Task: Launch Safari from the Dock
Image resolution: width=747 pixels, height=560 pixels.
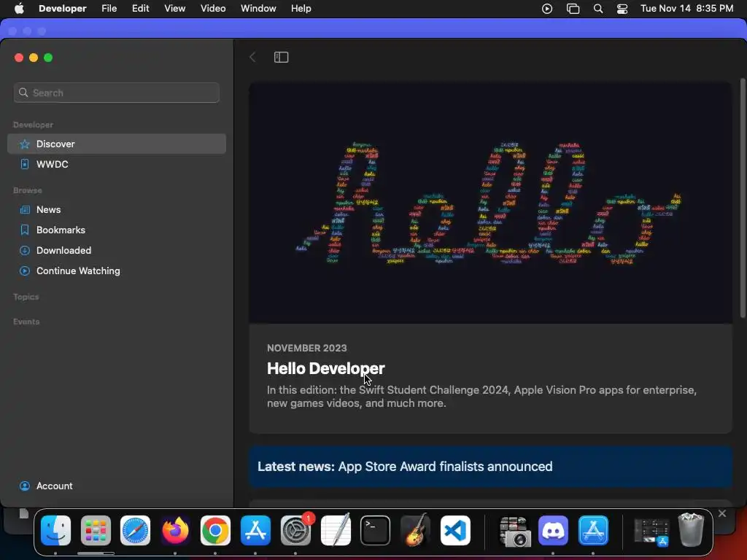Action: click(x=135, y=531)
